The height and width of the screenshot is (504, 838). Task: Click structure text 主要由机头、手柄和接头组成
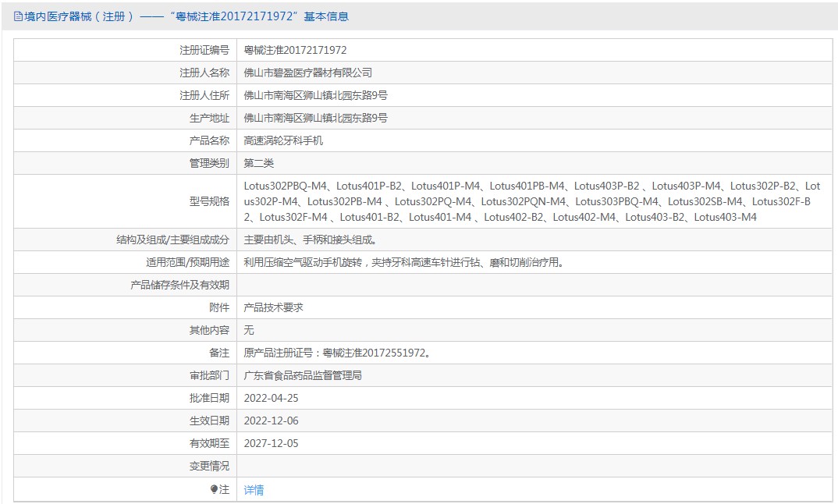coord(310,240)
